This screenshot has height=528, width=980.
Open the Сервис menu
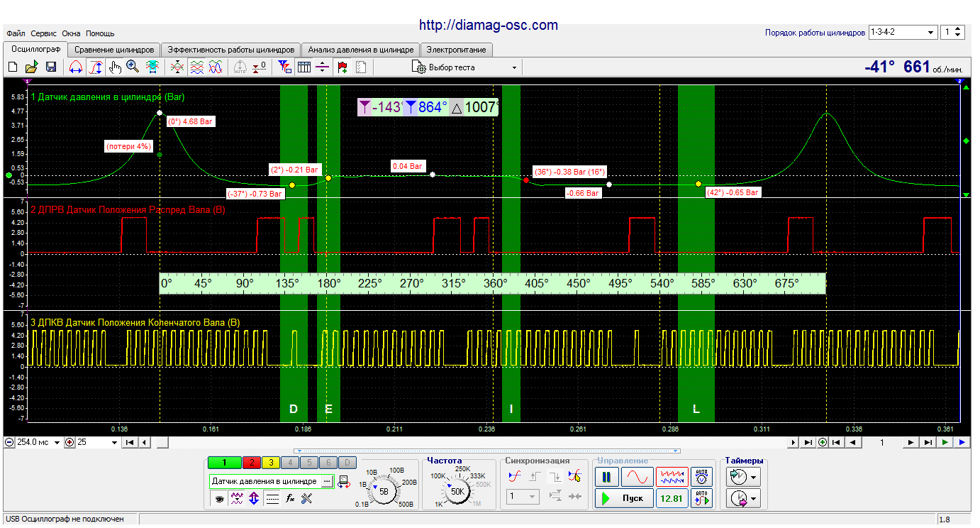44,33
